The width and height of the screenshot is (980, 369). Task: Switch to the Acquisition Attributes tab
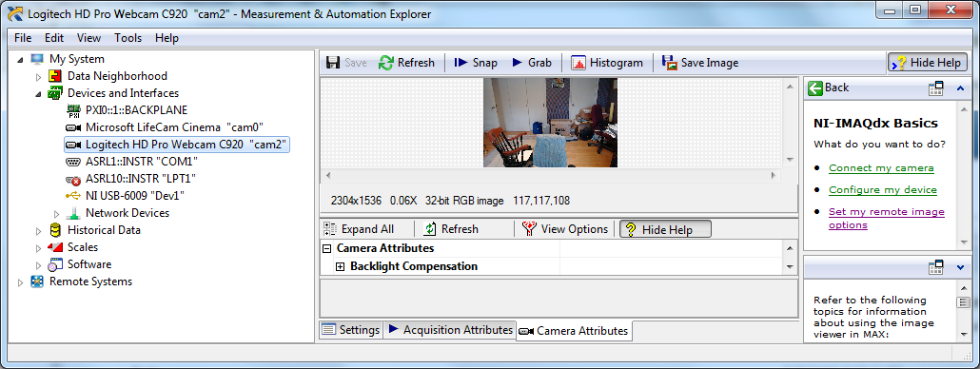(x=449, y=330)
